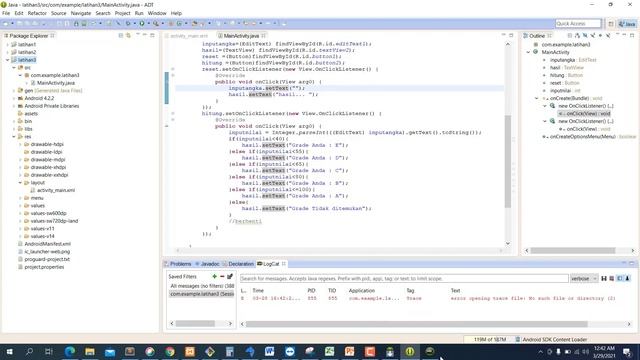Collapse MainActivity in Outline
This screenshot has width=640, height=360.
point(529,52)
